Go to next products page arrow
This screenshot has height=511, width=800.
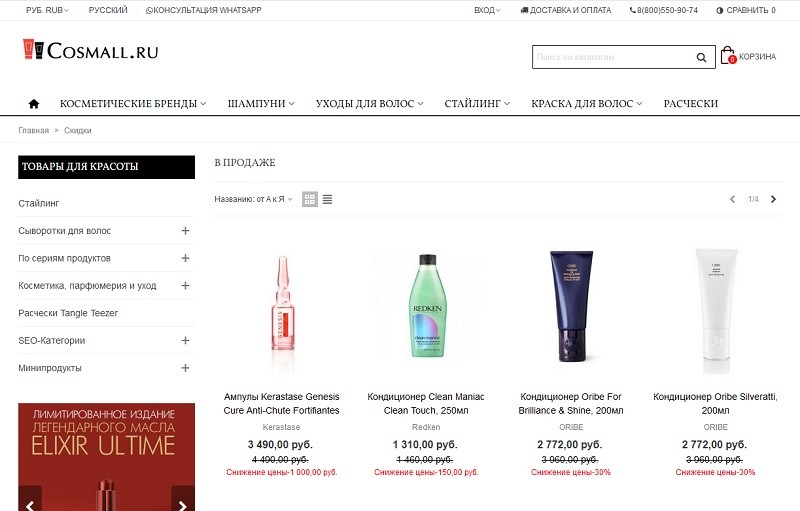(x=773, y=199)
